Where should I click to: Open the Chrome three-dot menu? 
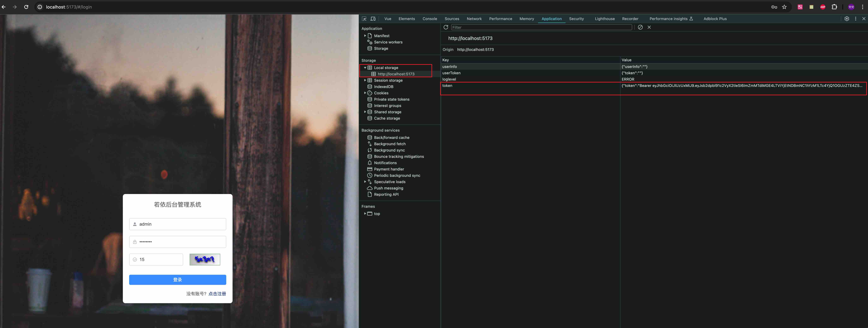tap(863, 7)
